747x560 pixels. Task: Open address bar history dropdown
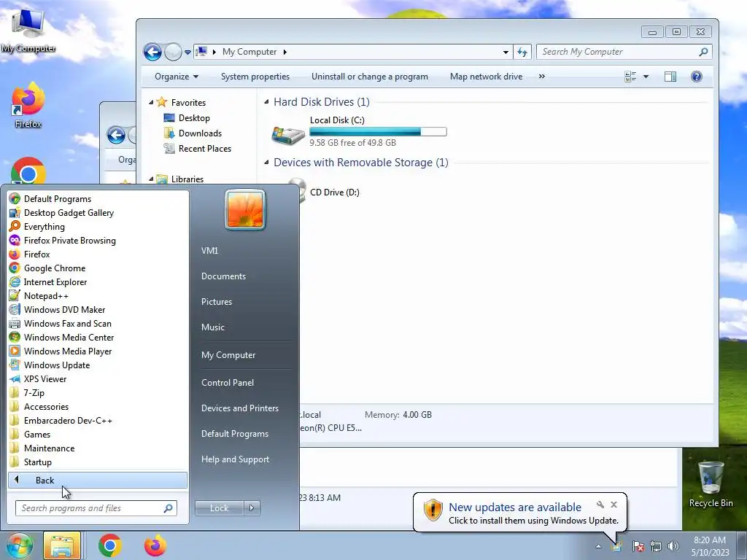[506, 52]
